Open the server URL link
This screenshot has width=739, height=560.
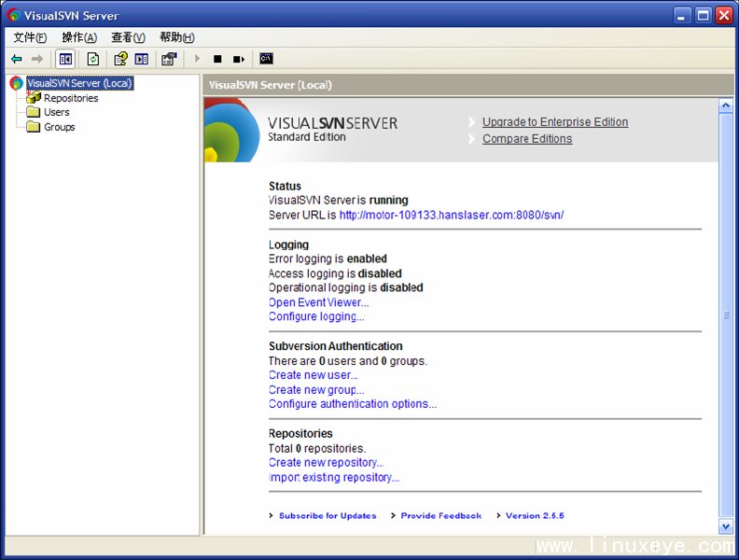tap(452, 215)
